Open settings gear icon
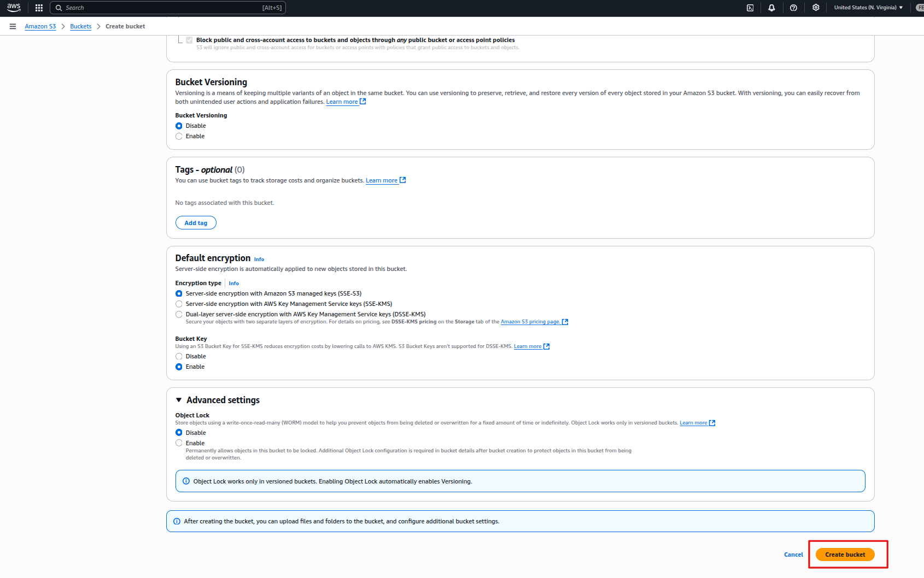Viewport: 924px width, 578px height. coord(816,8)
